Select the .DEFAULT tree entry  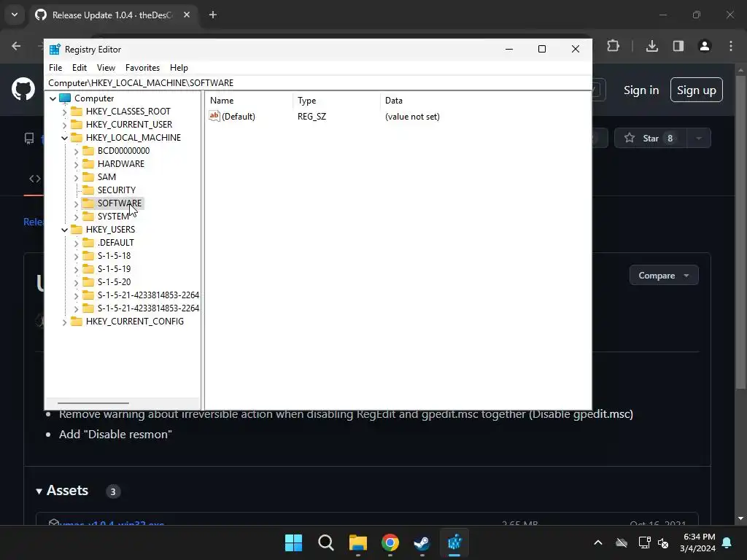pos(116,242)
